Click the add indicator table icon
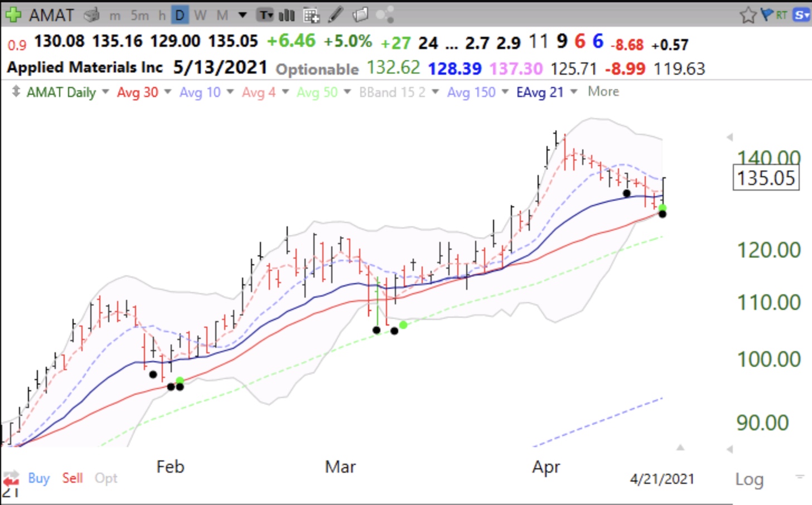 coord(311,15)
